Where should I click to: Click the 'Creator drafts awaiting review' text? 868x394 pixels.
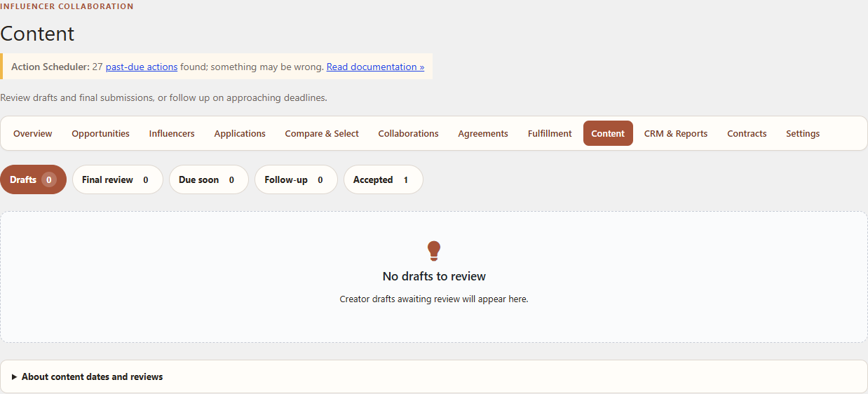[434, 299]
